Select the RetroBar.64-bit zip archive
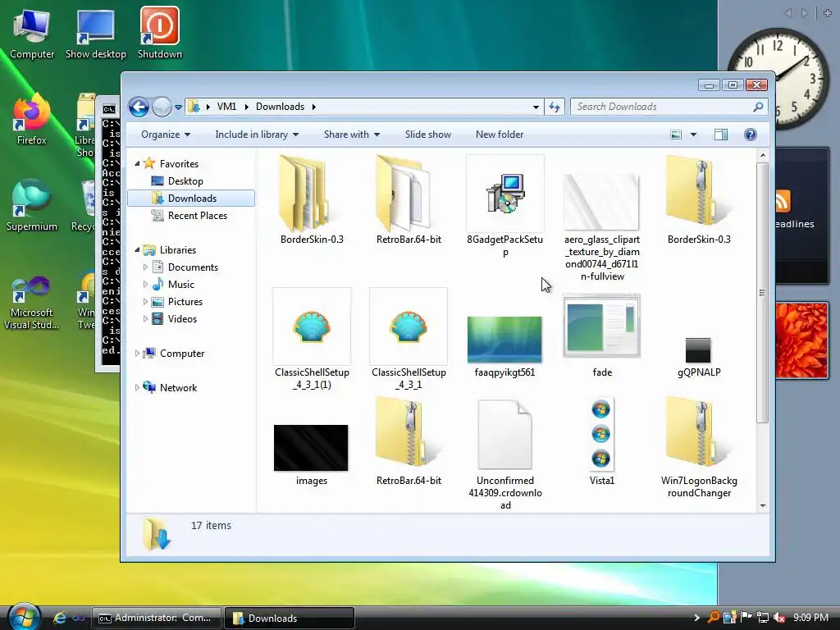Image resolution: width=840 pixels, height=630 pixels. point(409,442)
